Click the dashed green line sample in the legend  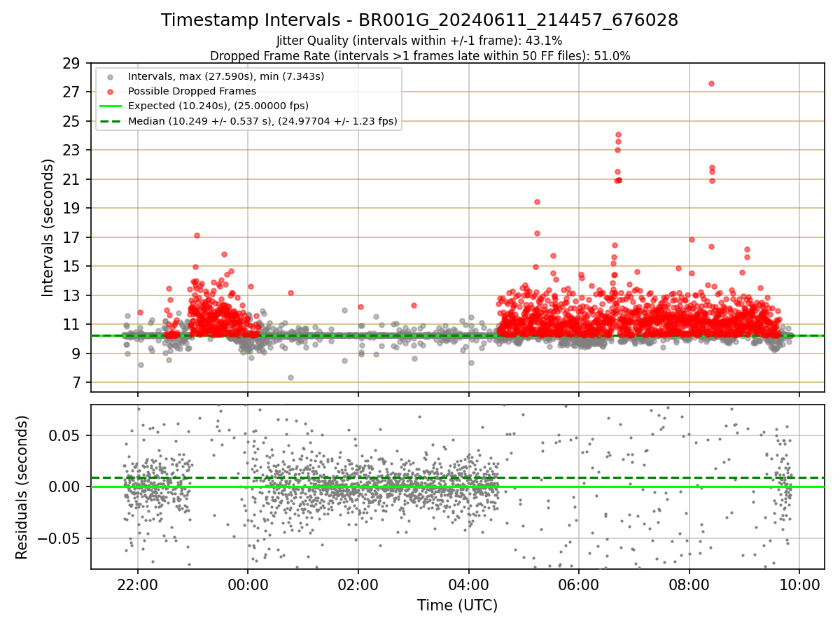coord(111,121)
